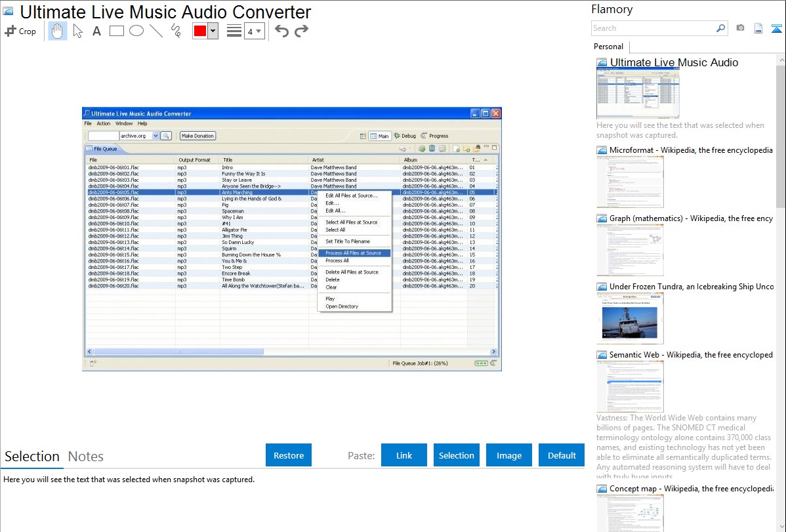Switch to the Personal tab
This screenshot has width=786, height=532.
pos(608,46)
